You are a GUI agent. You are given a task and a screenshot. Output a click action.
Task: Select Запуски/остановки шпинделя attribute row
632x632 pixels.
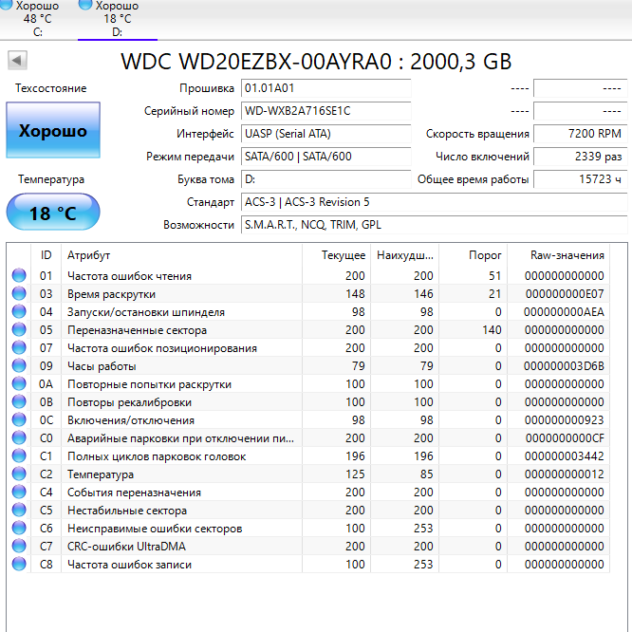(x=308, y=312)
